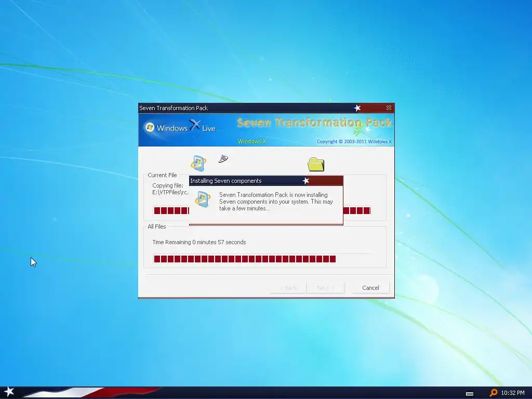Click the star icon in the Installing Seven components title bar
Screen dimensions: 532x399
tap(305, 181)
